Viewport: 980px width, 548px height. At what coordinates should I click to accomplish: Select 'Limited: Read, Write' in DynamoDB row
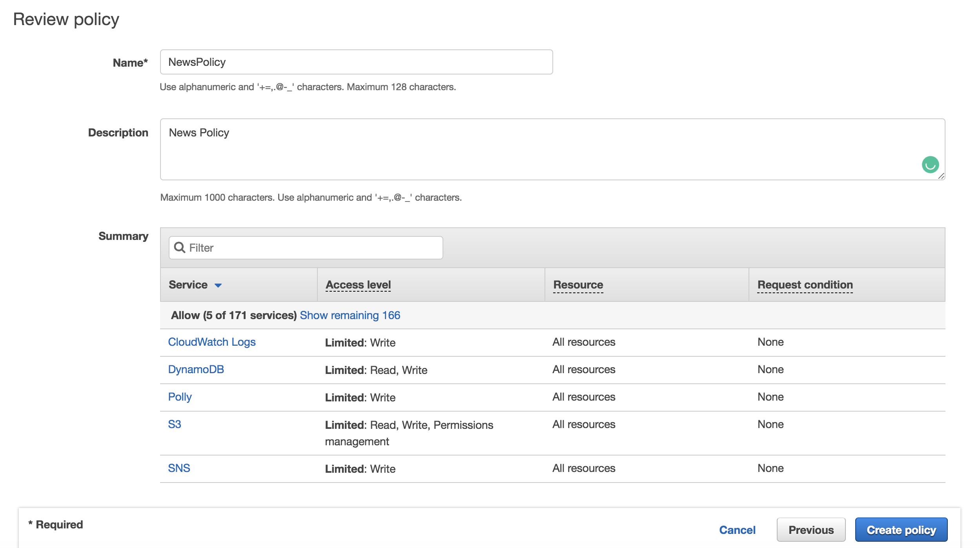coord(376,370)
